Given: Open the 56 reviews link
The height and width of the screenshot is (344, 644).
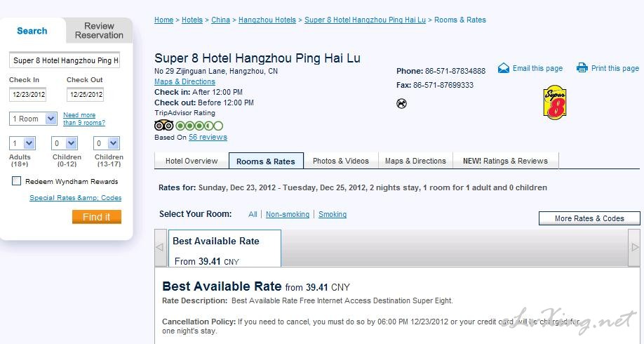Looking at the screenshot, I should click(x=208, y=138).
